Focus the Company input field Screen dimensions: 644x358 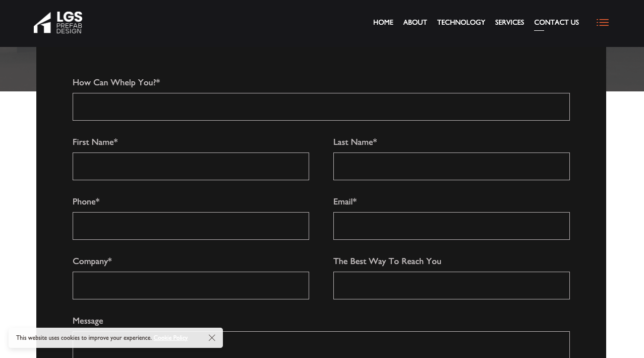(191, 285)
